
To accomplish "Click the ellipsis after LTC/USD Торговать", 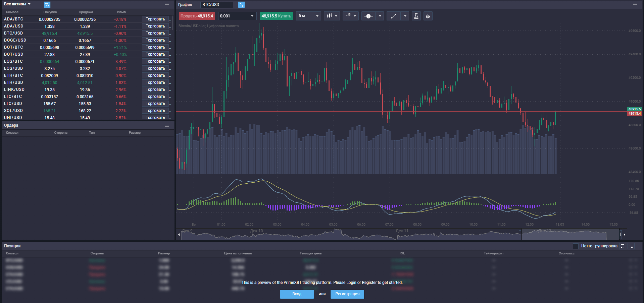I will (x=170, y=104).
